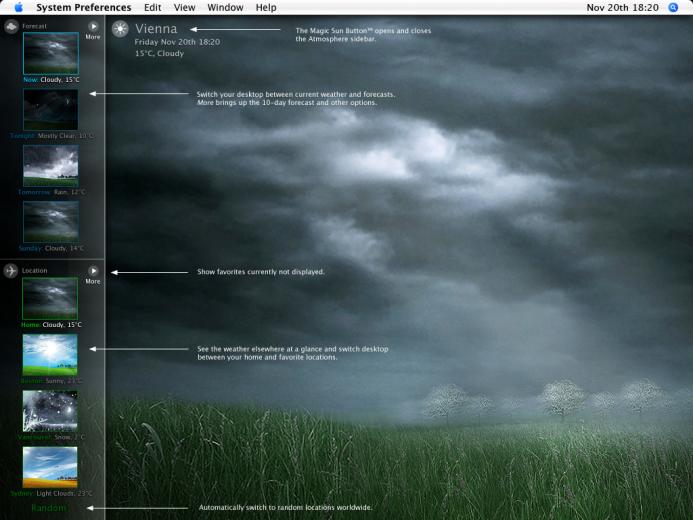Click the Forecast cloud icon
This screenshot has width=693, height=520.
coord(11,26)
